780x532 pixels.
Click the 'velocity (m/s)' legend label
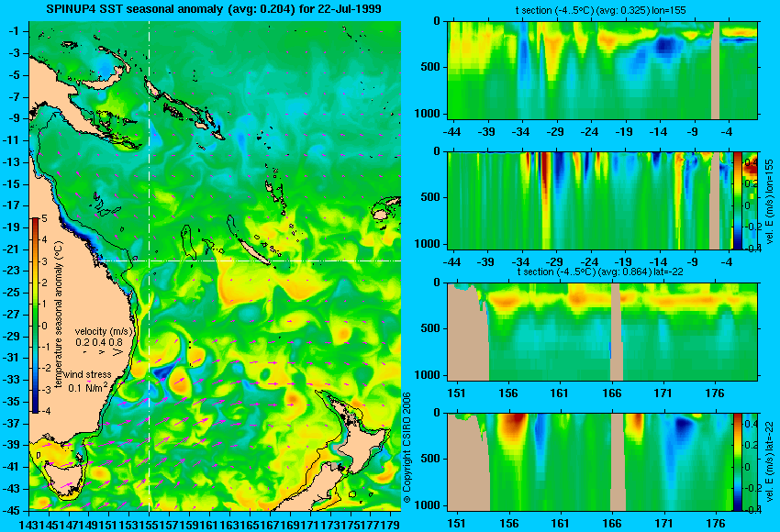click(x=104, y=331)
